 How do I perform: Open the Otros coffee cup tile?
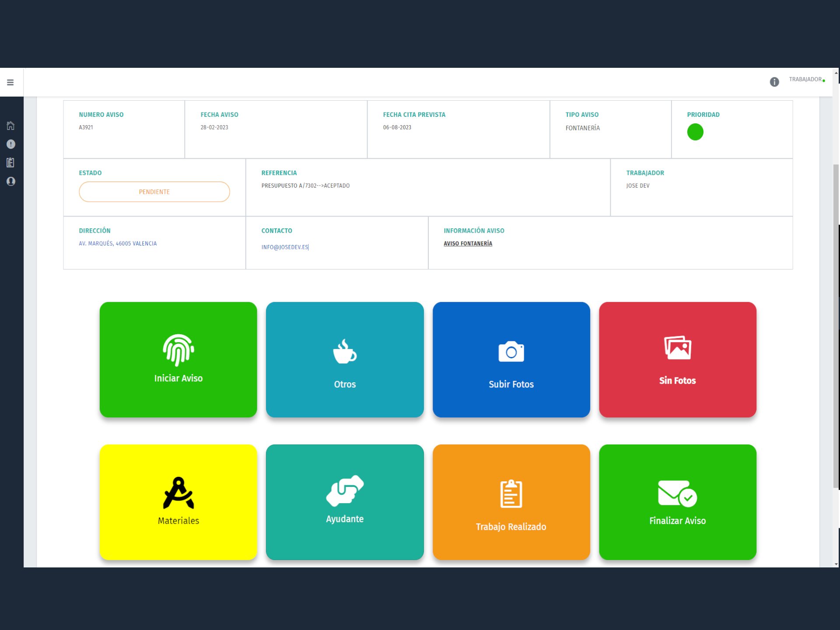click(344, 359)
